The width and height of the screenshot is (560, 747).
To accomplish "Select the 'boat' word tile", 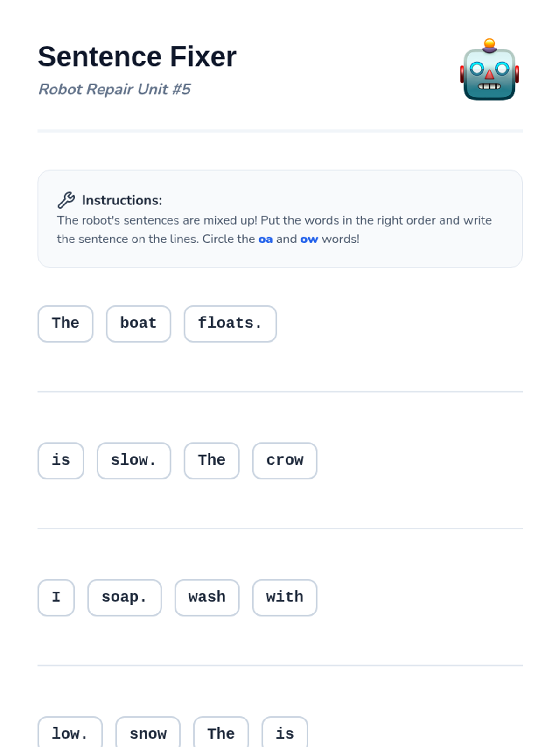I will 138,324.
